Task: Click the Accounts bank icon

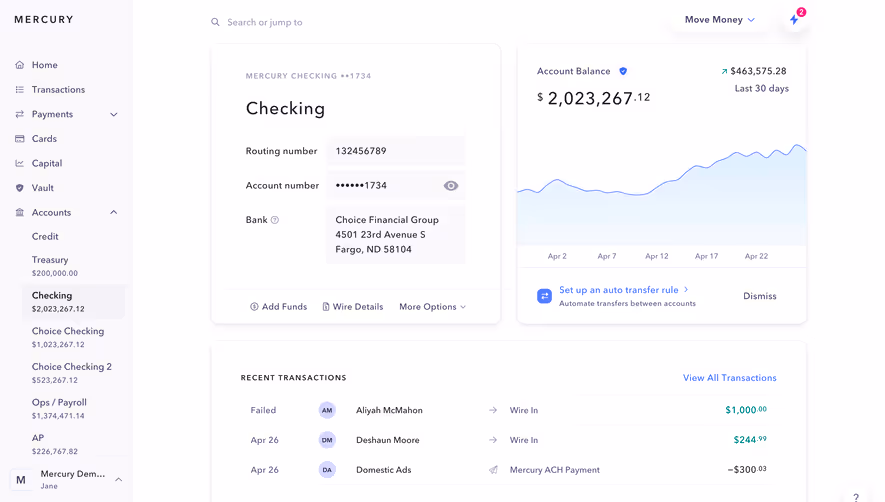Action: (20, 212)
